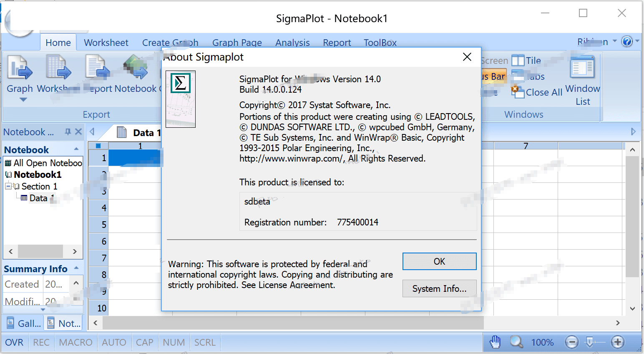644x354 pixels.
Task: Expand Summary Info with bottom down arrow
Action: (43, 310)
